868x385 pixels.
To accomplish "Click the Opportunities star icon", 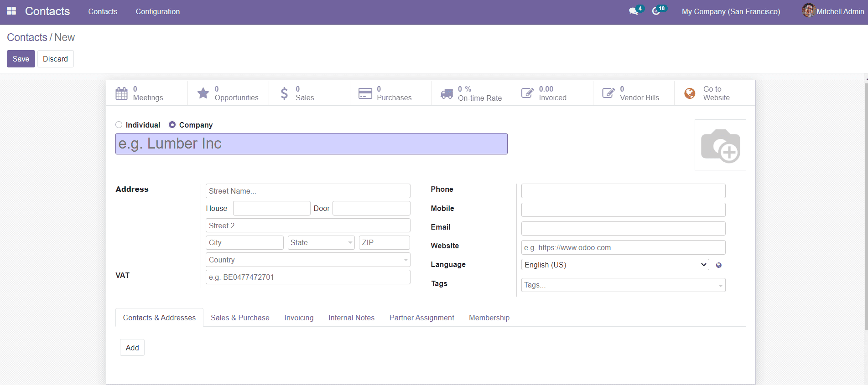I will (203, 93).
